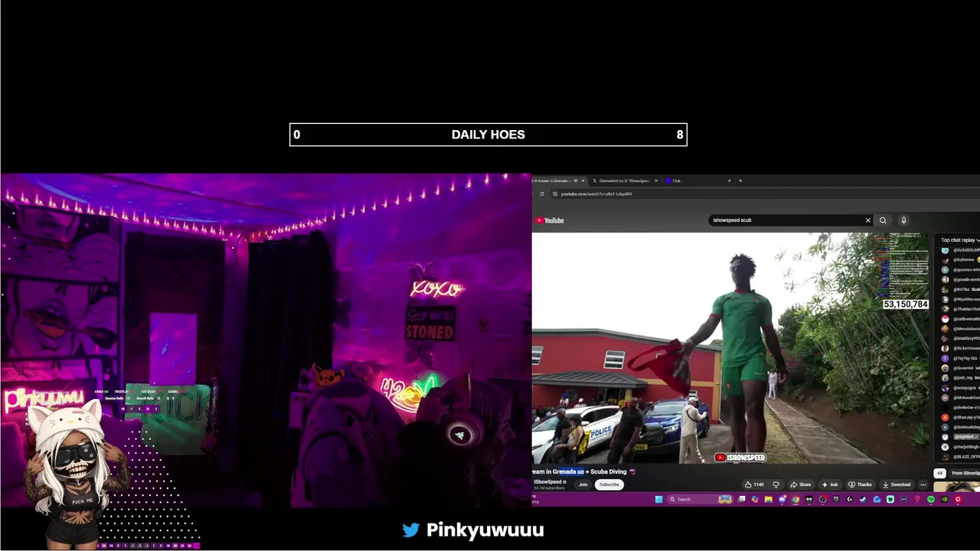The image size is (980, 551).
Task: Click the Thanks button
Action: pos(860,484)
